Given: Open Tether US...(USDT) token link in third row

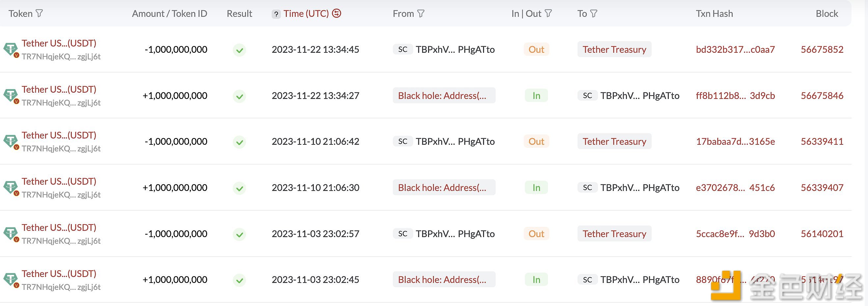Looking at the screenshot, I should [59, 135].
